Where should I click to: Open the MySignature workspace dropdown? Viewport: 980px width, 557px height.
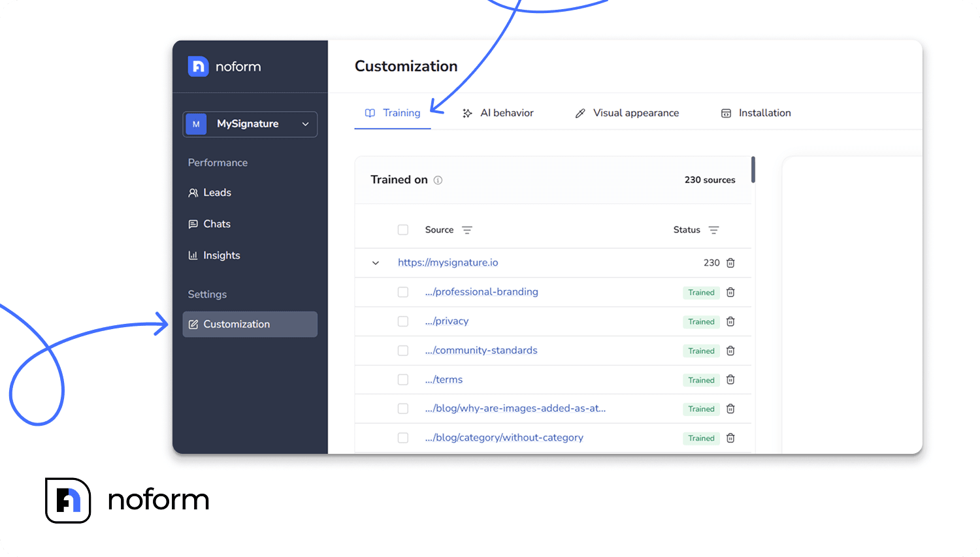point(250,124)
